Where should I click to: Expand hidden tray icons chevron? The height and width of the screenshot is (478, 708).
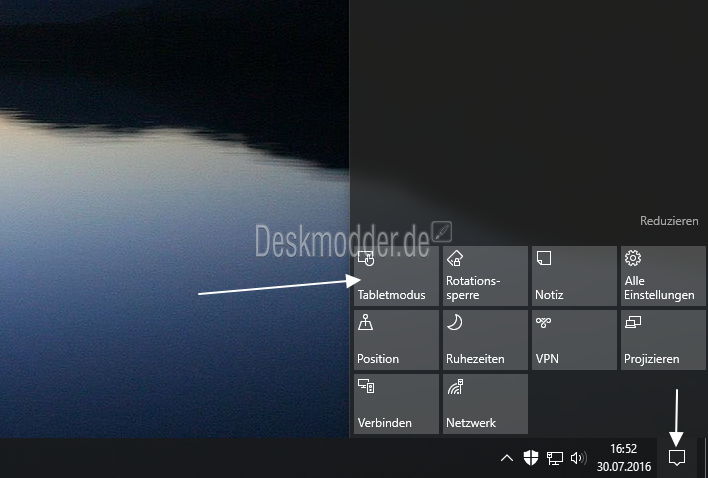click(506, 458)
